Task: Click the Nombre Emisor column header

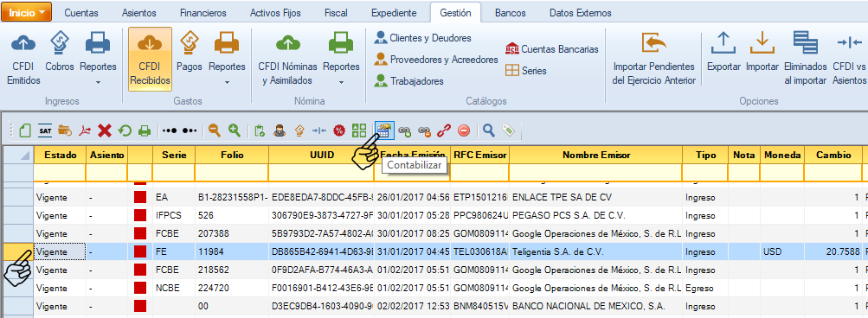Action: point(596,155)
